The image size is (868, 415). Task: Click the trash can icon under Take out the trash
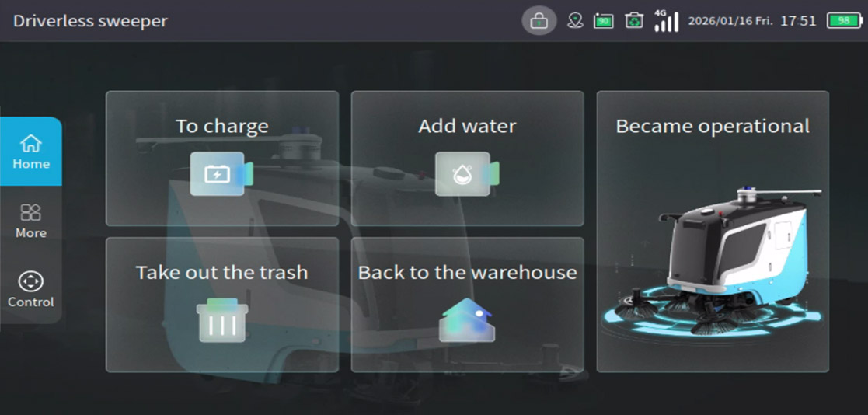point(222,320)
